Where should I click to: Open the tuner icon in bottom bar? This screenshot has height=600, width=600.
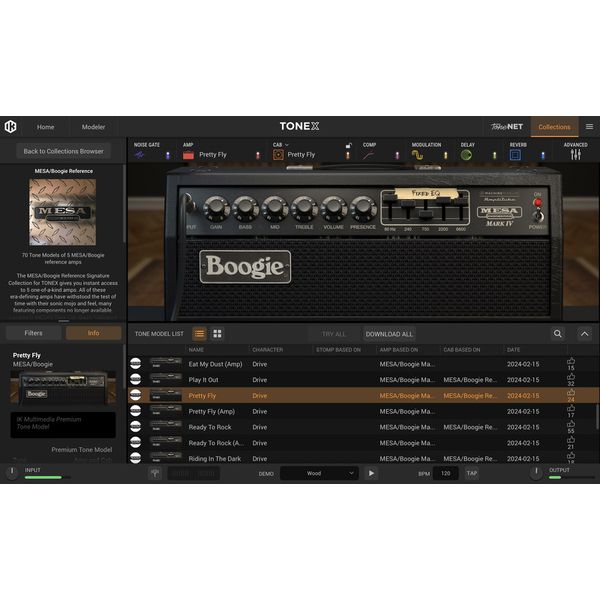coord(155,473)
